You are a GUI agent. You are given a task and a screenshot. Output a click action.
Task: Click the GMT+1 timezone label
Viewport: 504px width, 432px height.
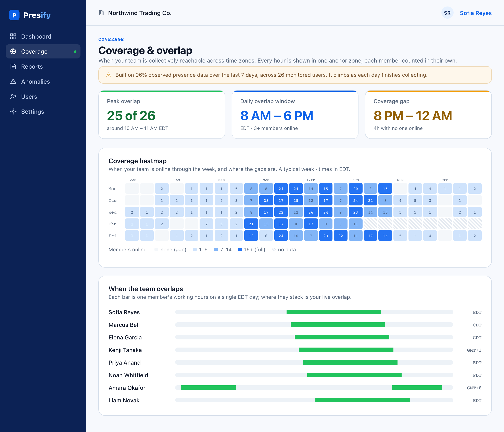pyautogui.click(x=474, y=350)
